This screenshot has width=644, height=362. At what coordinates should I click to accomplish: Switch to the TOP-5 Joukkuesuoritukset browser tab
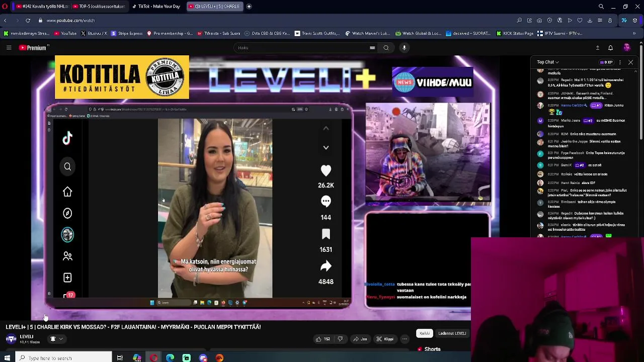click(x=99, y=7)
